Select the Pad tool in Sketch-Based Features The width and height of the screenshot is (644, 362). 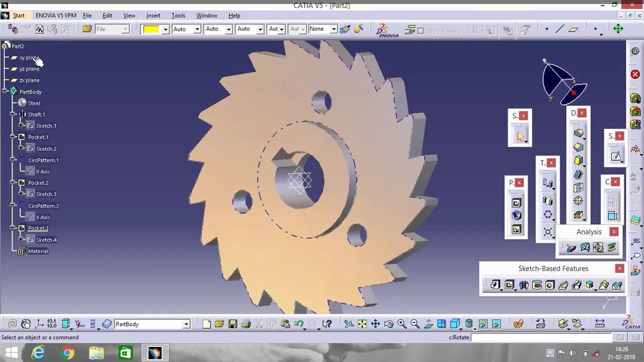[x=495, y=285]
